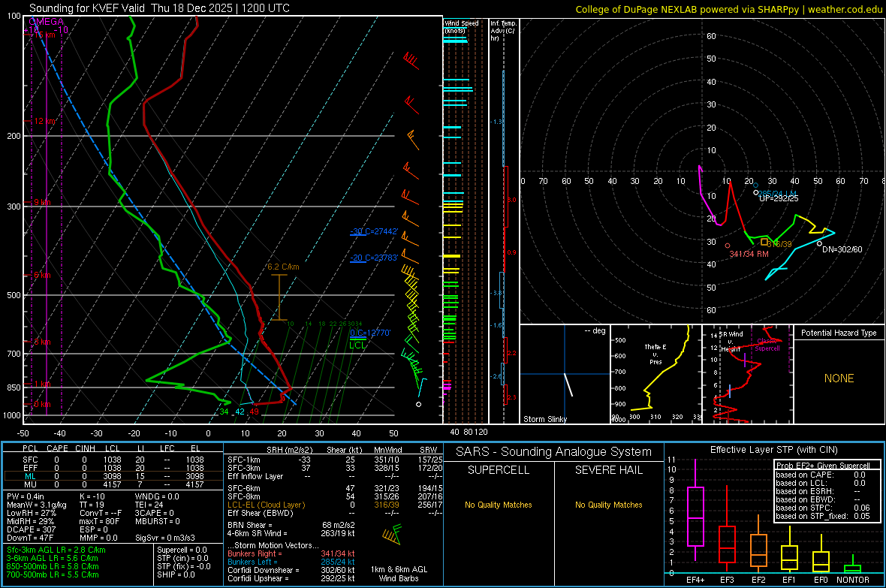Click the 'SFC-1km' kinematics row label
The width and height of the screenshot is (886, 588).
(244, 460)
